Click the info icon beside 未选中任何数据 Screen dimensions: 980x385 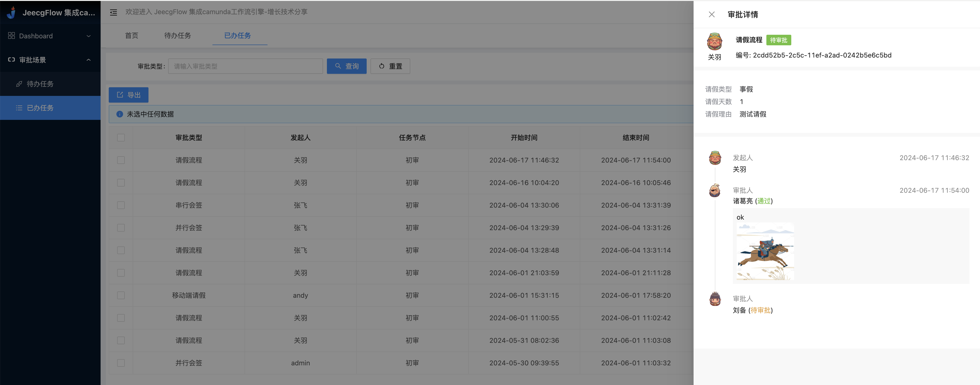click(120, 114)
